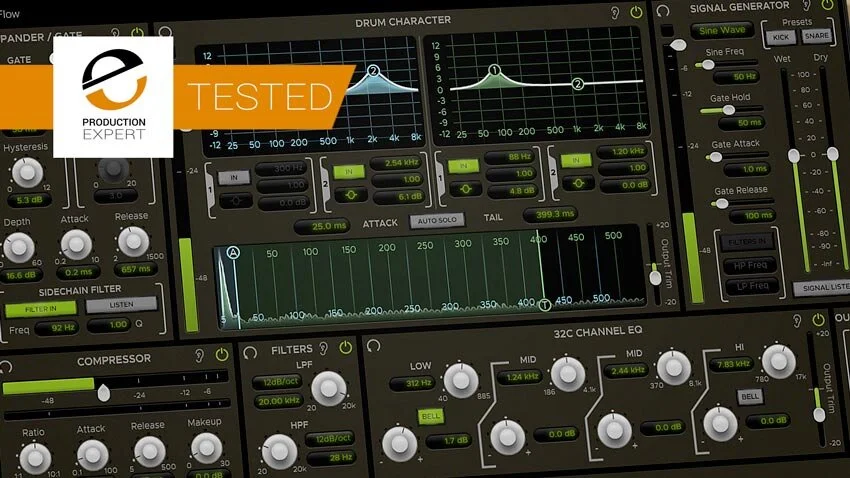Click the EQ HI 7.83 kHz field
This screenshot has width=850, height=478.
(x=733, y=364)
